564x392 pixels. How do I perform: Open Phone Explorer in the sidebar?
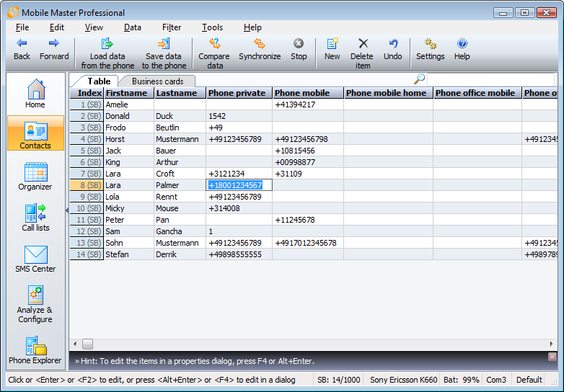(x=35, y=349)
